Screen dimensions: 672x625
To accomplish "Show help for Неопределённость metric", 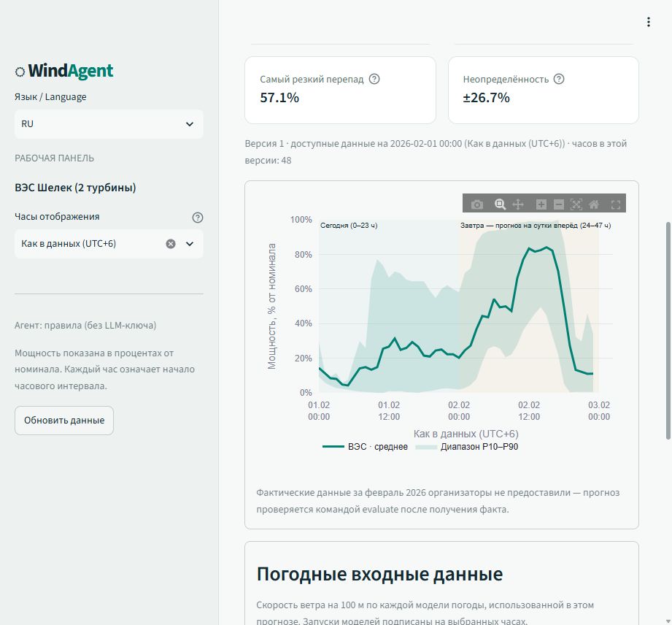I will click(559, 79).
